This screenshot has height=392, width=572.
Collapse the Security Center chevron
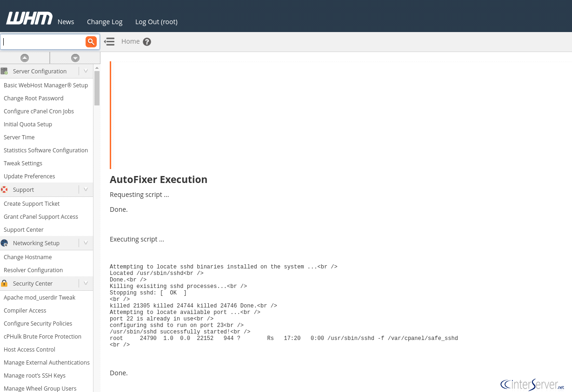[x=86, y=283]
